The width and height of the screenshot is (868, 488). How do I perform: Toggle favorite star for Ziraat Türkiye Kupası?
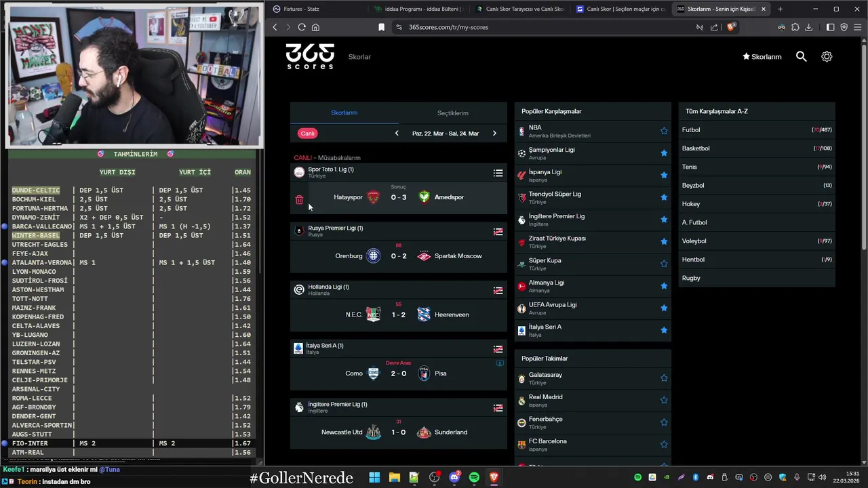click(x=664, y=241)
